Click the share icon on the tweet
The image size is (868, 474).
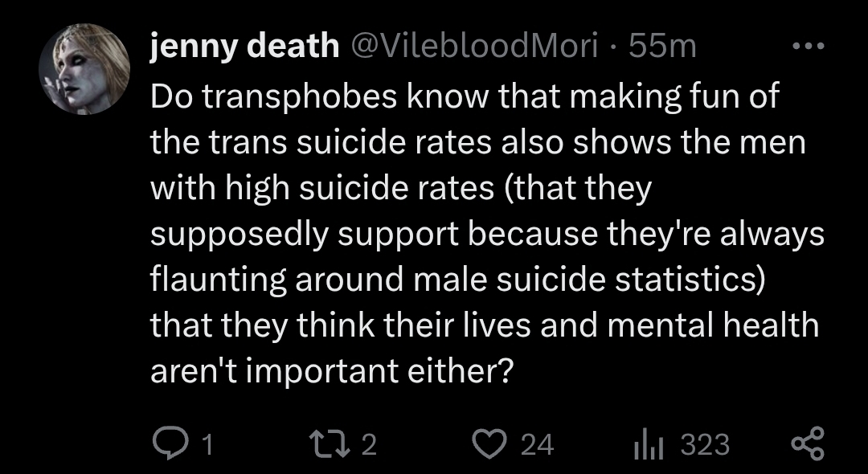click(x=808, y=444)
